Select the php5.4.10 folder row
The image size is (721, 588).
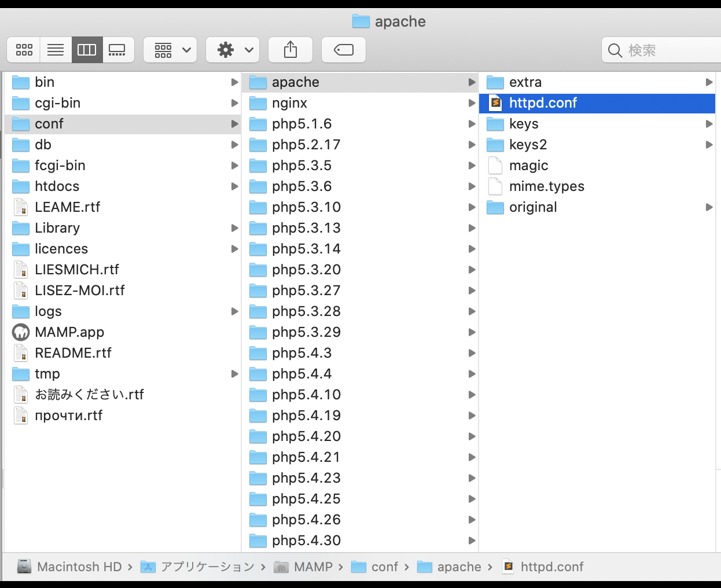[360, 395]
